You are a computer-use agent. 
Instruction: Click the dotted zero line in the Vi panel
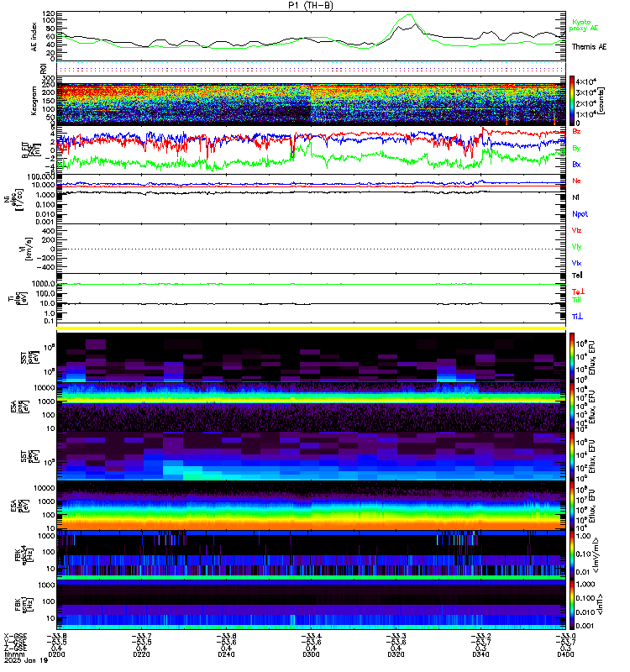pyautogui.click(x=311, y=249)
